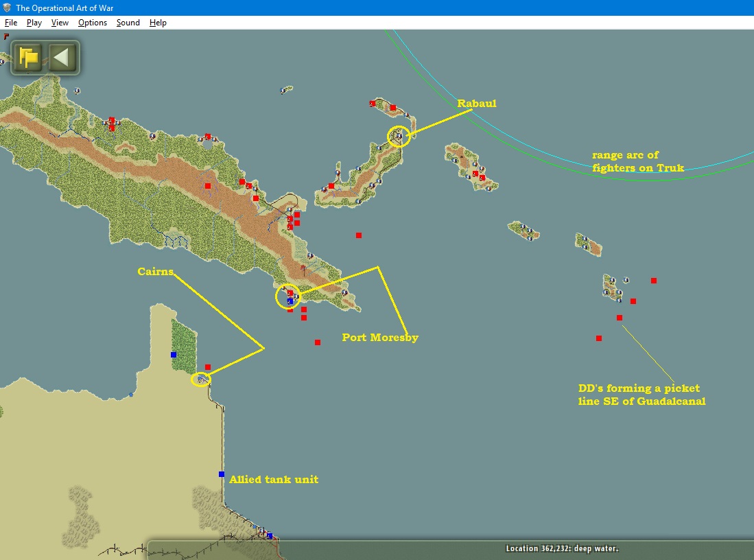Click the application icon in title bar
This screenshot has width=754, height=560.
[x=7, y=8]
